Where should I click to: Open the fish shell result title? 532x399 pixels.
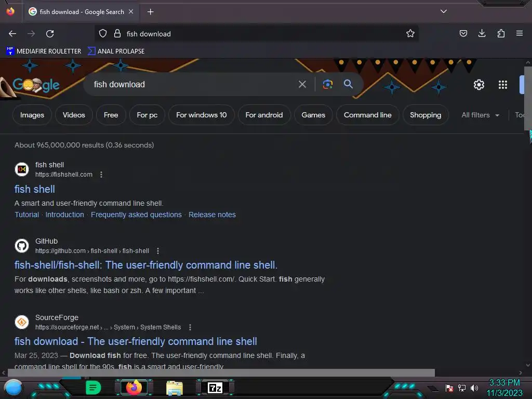point(35,189)
